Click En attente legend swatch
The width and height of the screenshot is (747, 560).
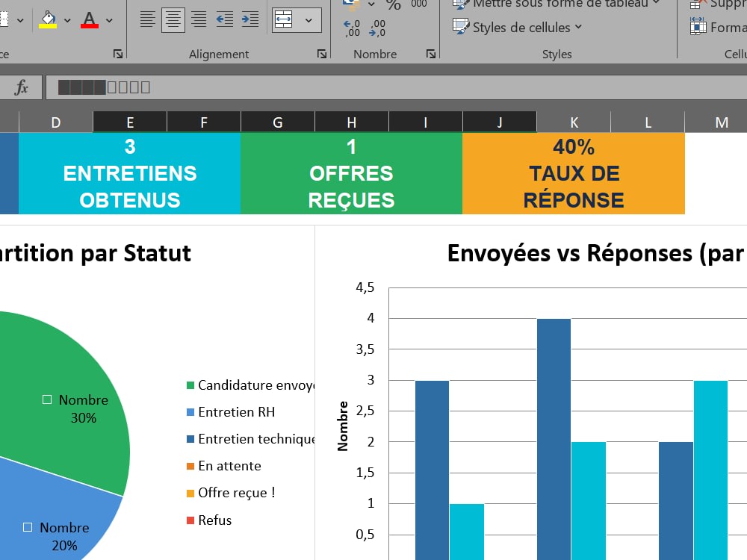(190, 466)
